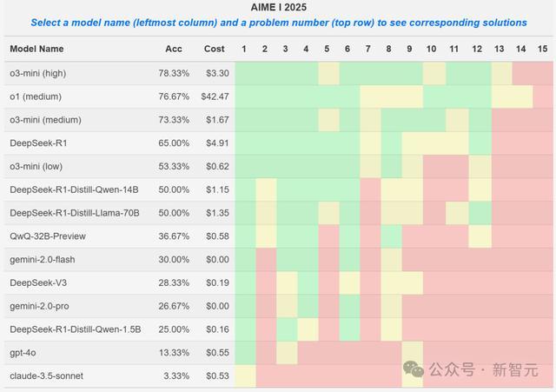The width and height of the screenshot is (556, 392).
Task: Select problem number 8 column header
Action: tap(388, 49)
